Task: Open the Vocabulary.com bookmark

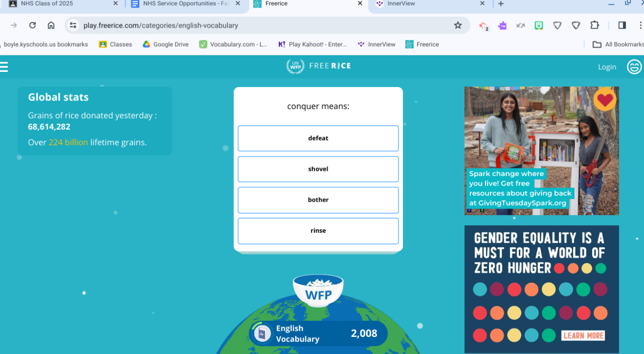Action: point(233,44)
